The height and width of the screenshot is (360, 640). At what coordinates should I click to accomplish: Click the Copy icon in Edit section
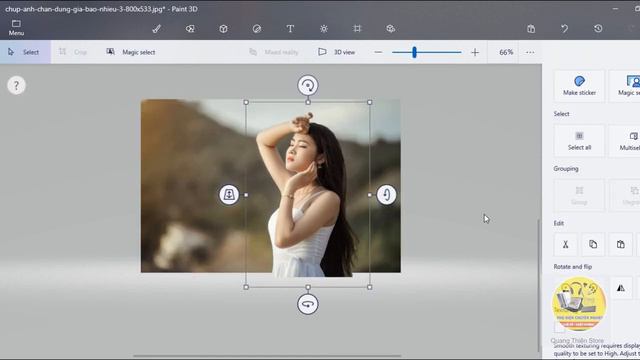593,244
